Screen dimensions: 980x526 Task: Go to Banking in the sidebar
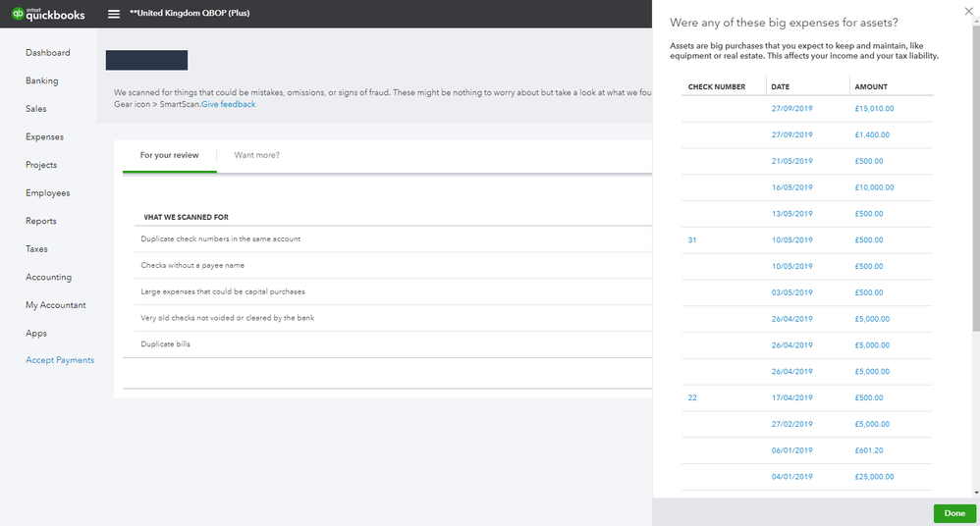[x=42, y=80]
